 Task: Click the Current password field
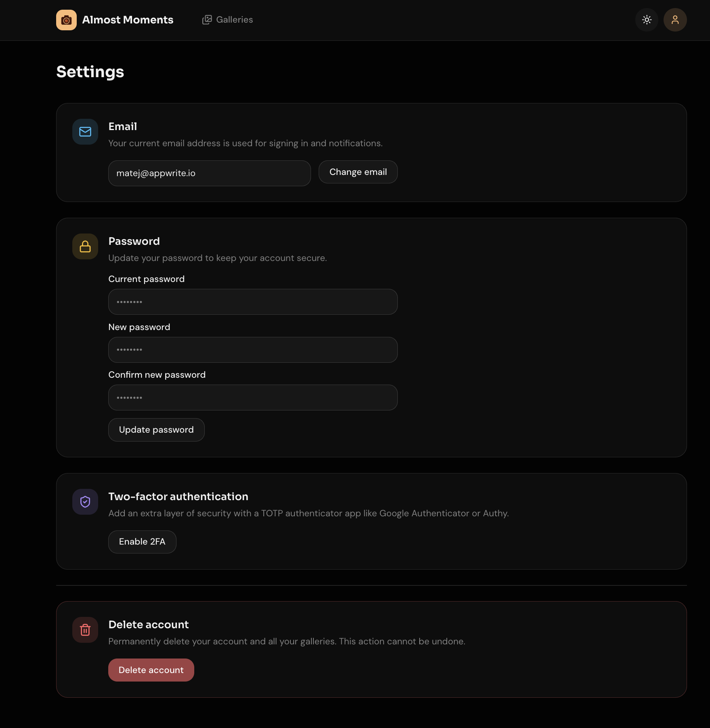pos(252,301)
